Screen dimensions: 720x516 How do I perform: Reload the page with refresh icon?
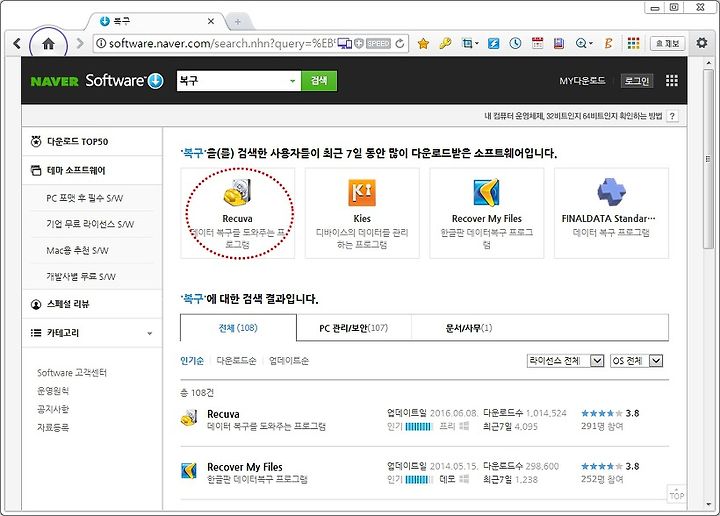[400, 44]
